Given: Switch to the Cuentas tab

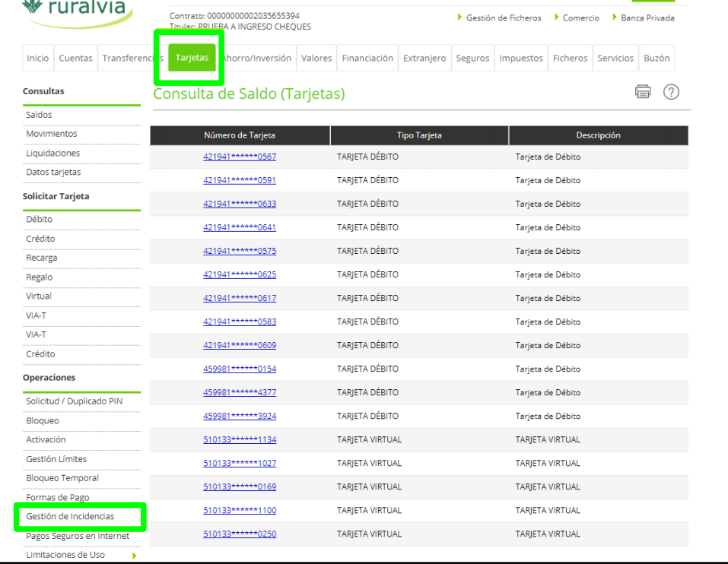Looking at the screenshot, I should click(75, 59).
